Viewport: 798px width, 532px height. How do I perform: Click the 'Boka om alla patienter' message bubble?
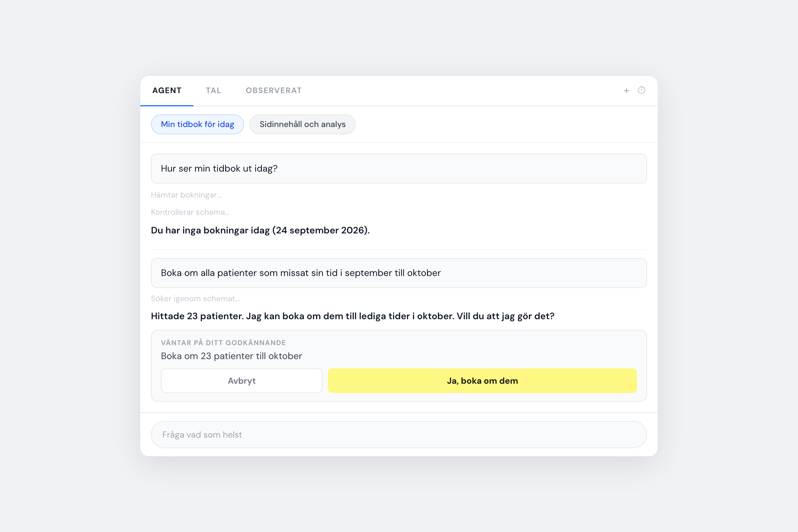point(399,273)
